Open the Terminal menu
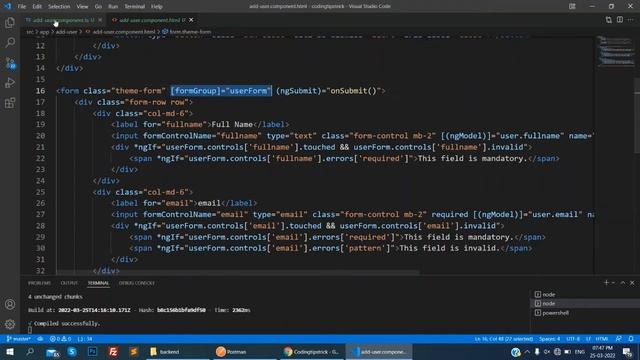This screenshot has height=360, width=640. [x=135, y=7]
